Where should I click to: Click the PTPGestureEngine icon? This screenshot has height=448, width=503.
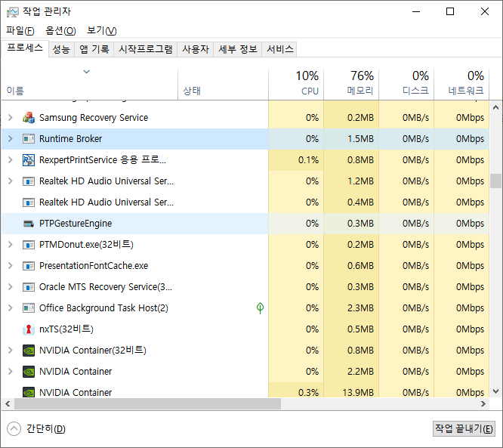29,224
